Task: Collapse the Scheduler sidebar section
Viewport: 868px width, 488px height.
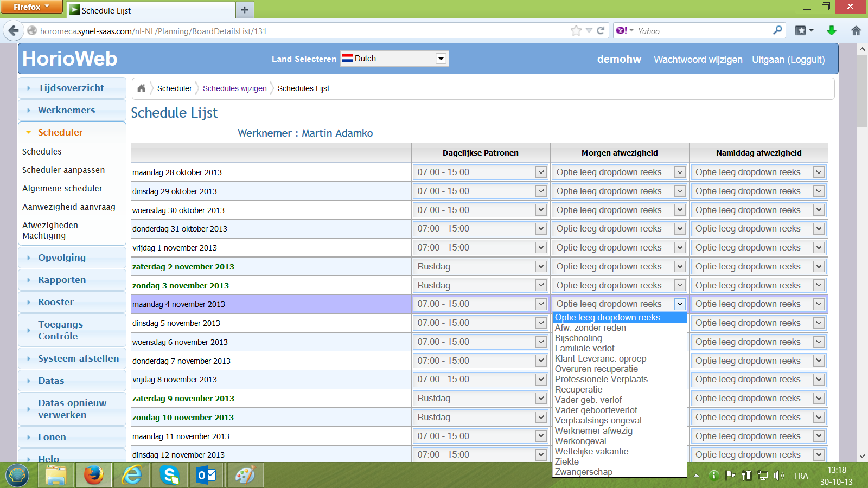Action: (72, 132)
